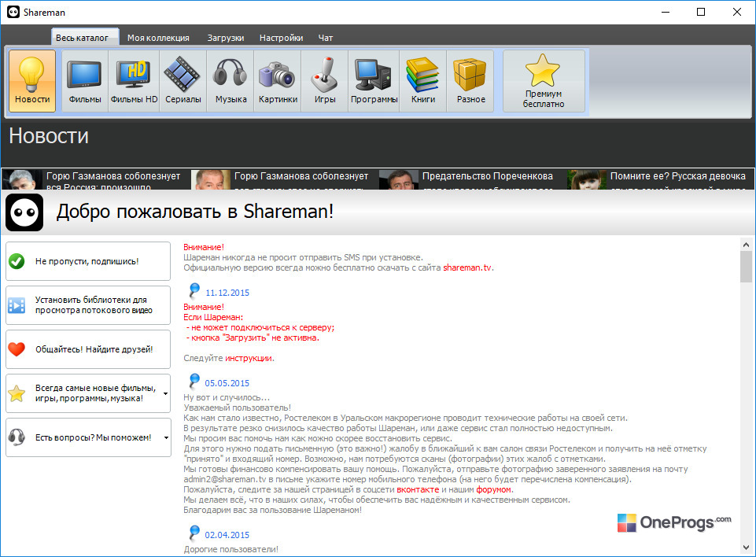Open the Сериалы film strip category
Image resolution: width=756 pixels, height=557 pixels.
click(183, 81)
